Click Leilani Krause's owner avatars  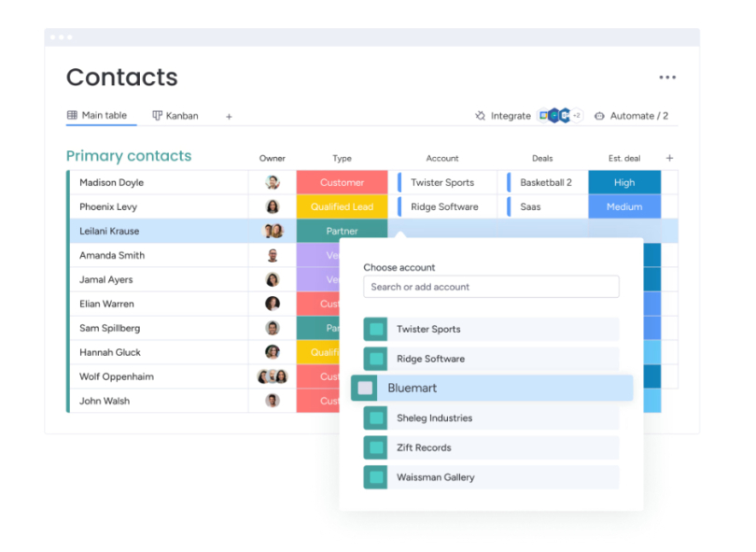pos(272,231)
